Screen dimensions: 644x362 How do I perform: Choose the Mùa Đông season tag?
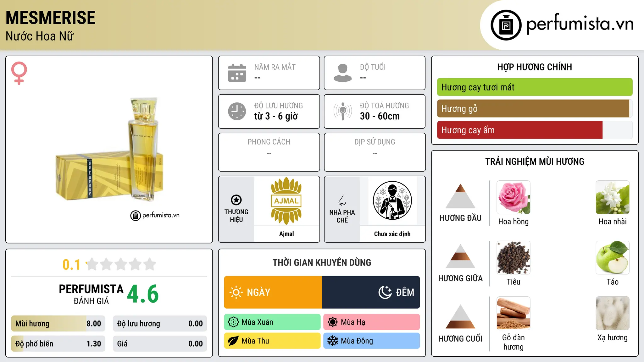point(372,341)
